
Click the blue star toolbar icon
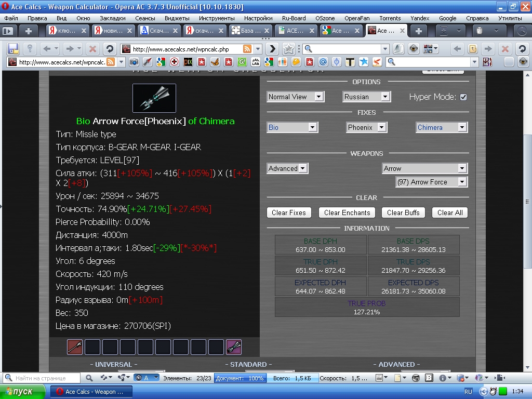(x=363, y=62)
